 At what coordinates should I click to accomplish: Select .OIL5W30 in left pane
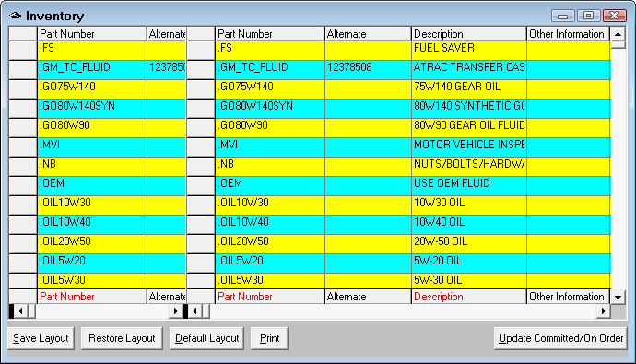pyautogui.click(x=91, y=281)
